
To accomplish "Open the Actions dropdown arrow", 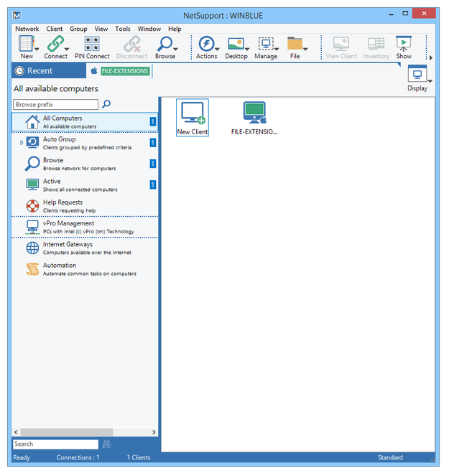I will click(217, 49).
